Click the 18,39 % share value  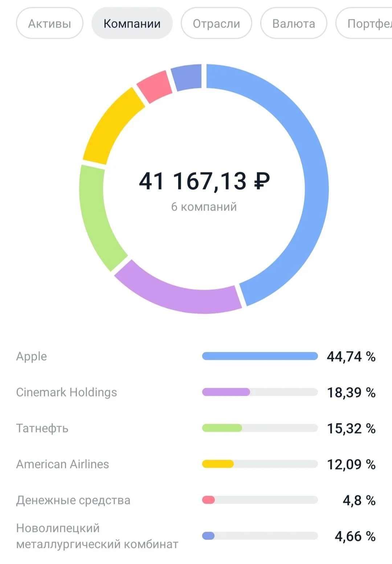(x=351, y=393)
